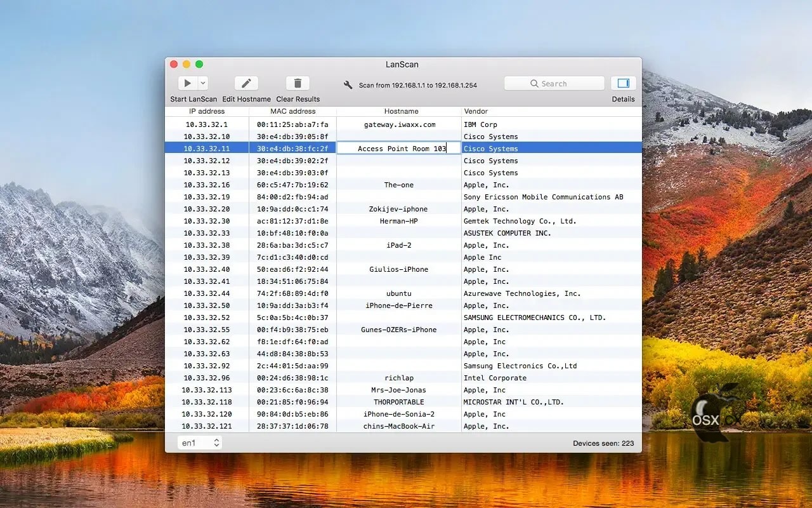812x508 pixels.
Task: Click the magnifying glass search icon
Action: [534, 84]
